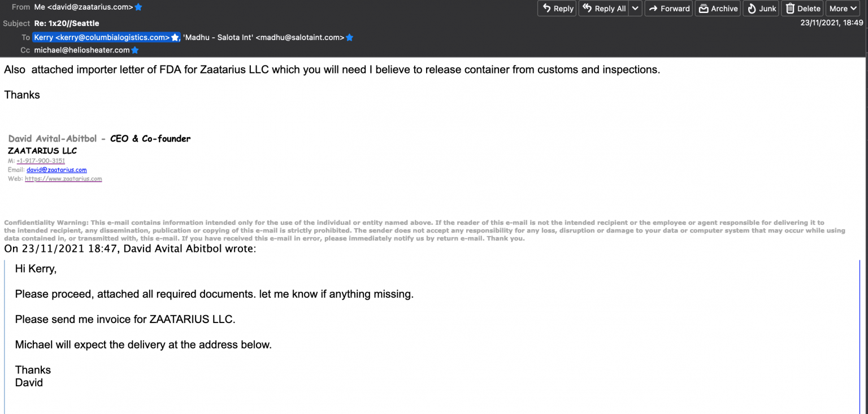Open the Reply All dropdown arrow
This screenshot has width=868, height=414.
[636, 8]
